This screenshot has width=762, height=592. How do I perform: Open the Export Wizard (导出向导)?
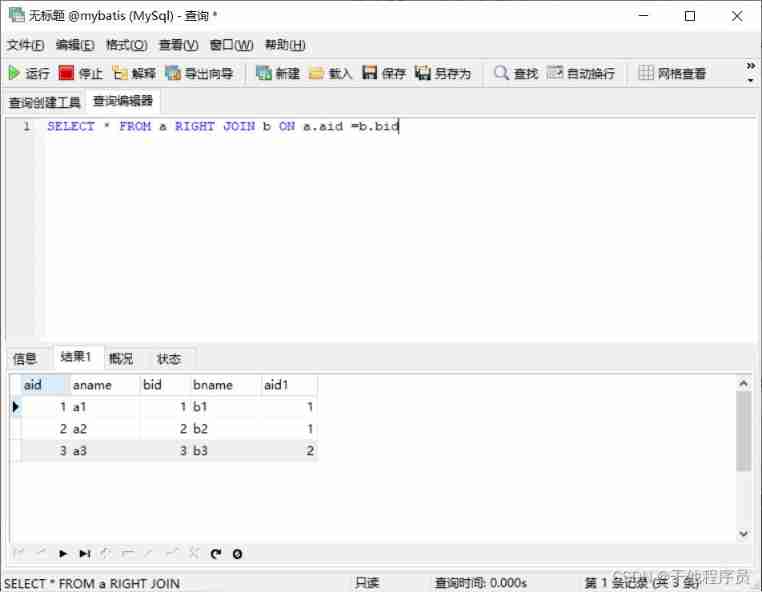(199, 73)
